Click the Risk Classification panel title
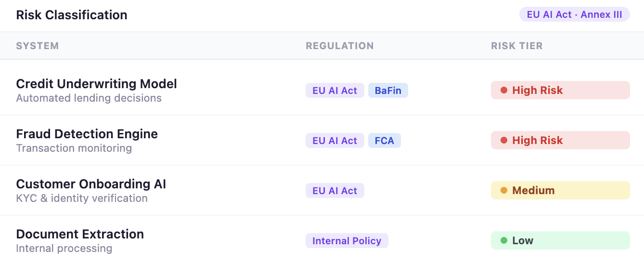The height and width of the screenshot is (263, 644). [72, 15]
